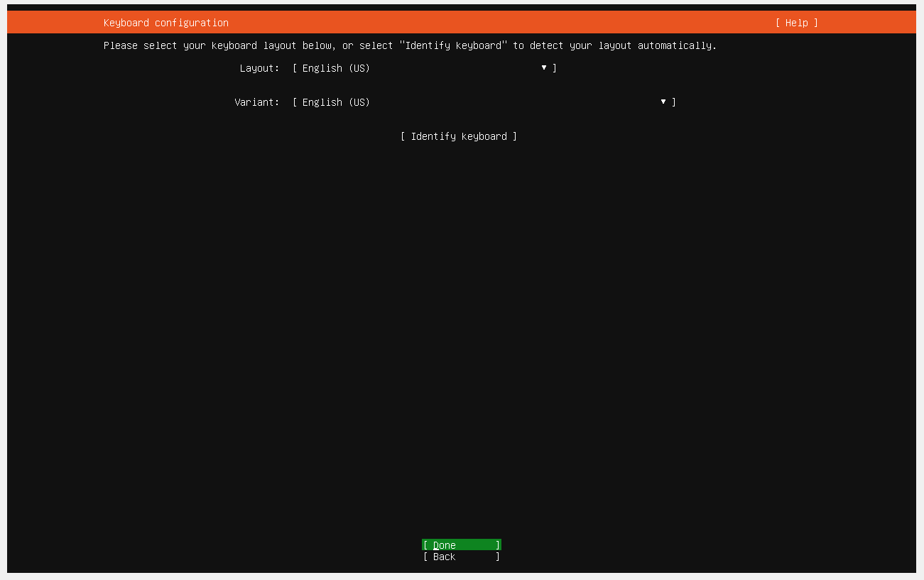924x580 pixels.
Task: Click the closing bracket of Done button
Action: pyautogui.click(x=498, y=545)
